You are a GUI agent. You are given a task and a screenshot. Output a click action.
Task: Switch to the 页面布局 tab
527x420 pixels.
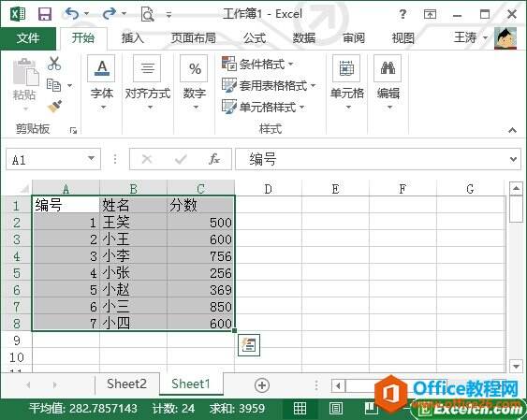tap(193, 38)
